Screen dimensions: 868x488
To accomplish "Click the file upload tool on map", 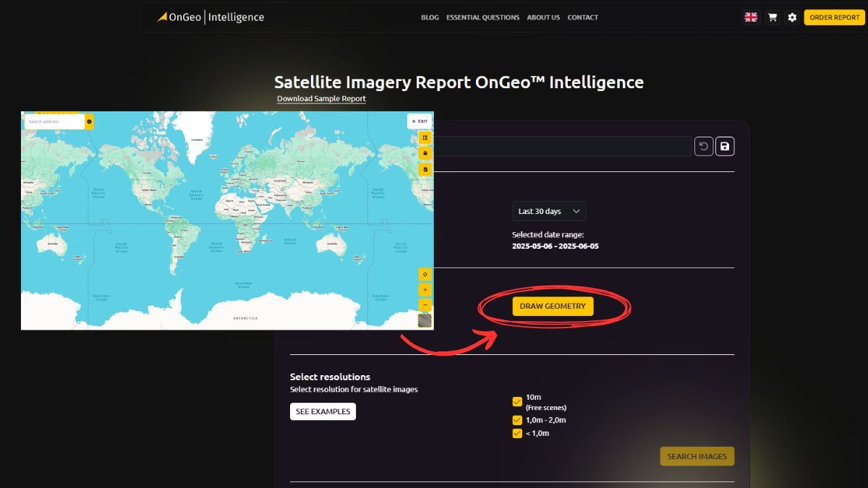I will coord(425,169).
